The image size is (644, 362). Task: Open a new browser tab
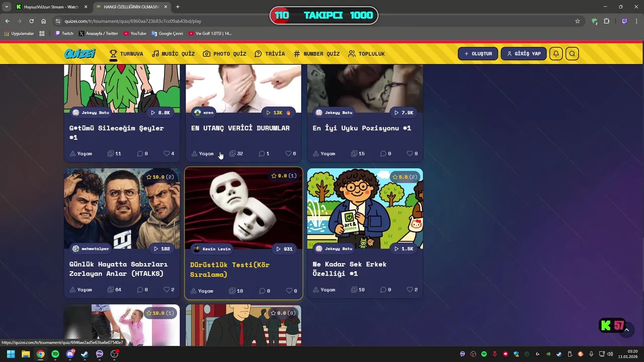click(x=178, y=7)
